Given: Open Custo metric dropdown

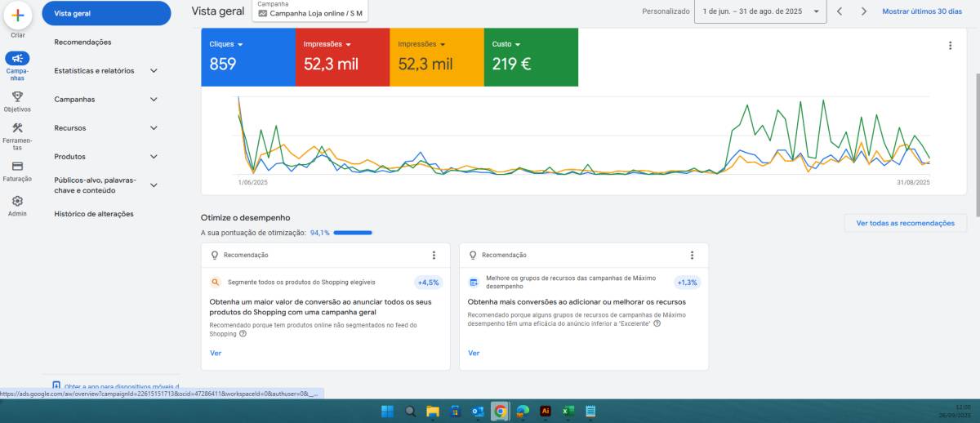Looking at the screenshot, I should pos(506,44).
